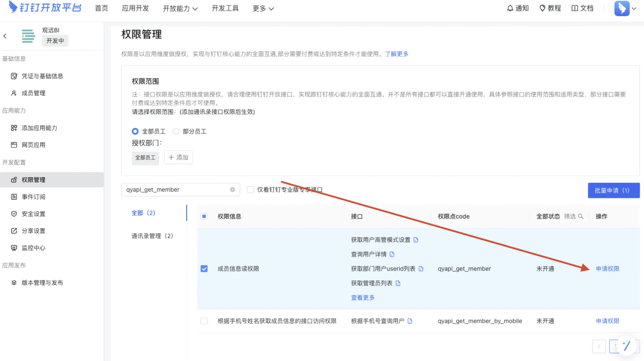Clear the qyapi_get_member search text
Viewport: 644px width, 361px height.
(232, 190)
